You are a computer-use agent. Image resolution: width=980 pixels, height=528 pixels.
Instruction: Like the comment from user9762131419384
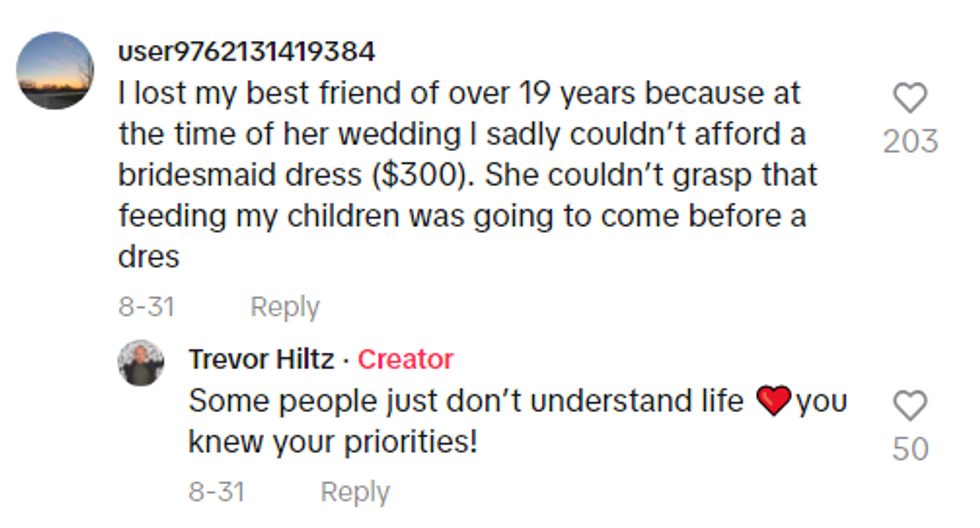[x=910, y=98]
